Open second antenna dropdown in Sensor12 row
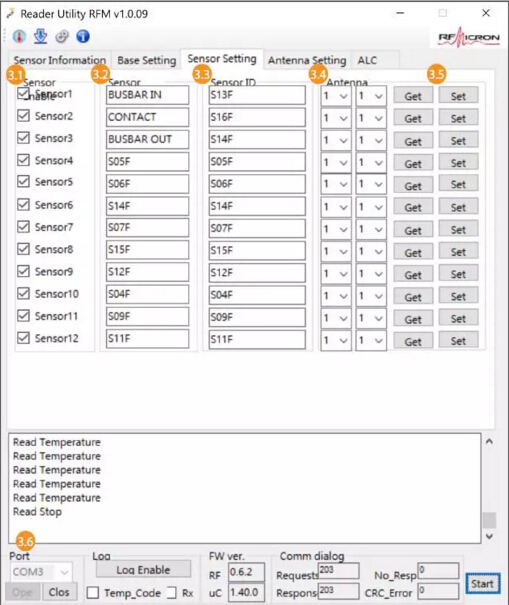The width and height of the screenshot is (509, 605). pyautogui.click(x=371, y=341)
